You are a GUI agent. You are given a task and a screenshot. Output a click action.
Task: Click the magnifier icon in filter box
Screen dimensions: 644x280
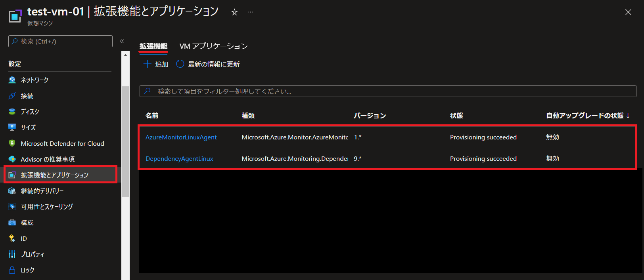[148, 91]
